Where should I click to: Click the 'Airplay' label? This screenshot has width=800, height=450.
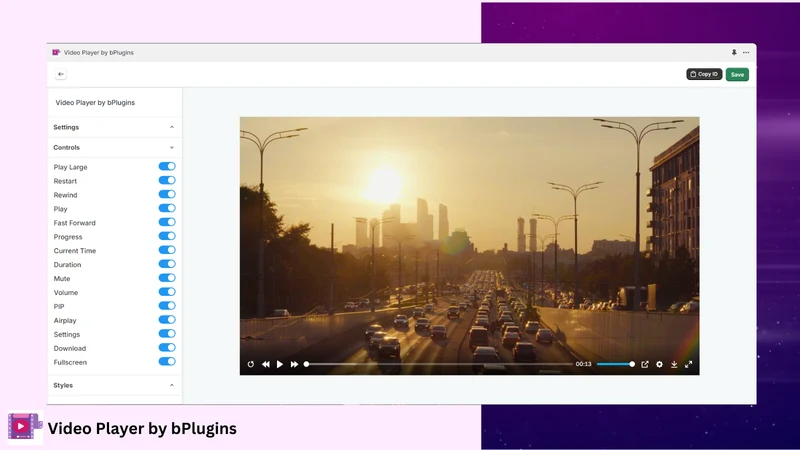tap(65, 320)
